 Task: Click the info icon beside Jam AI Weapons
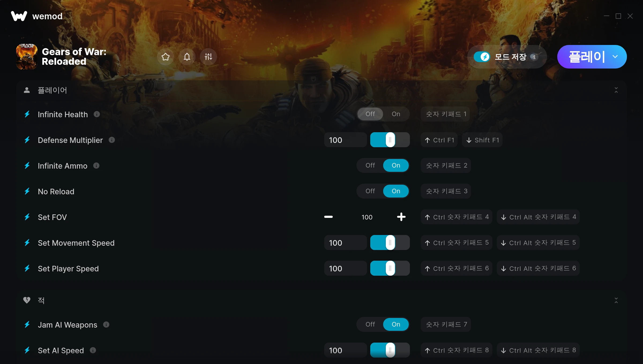coord(106,325)
